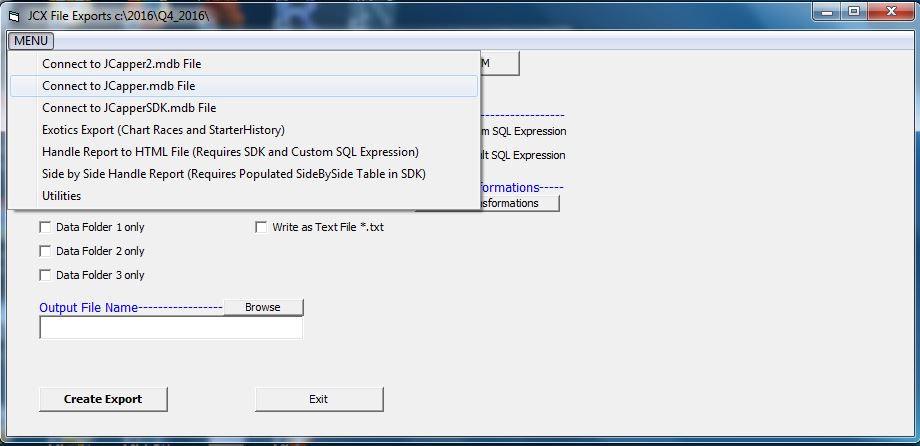Enable Data Folder 2 only checkbox
The width and height of the screenshot is (920, 446).
click(45, 251)
